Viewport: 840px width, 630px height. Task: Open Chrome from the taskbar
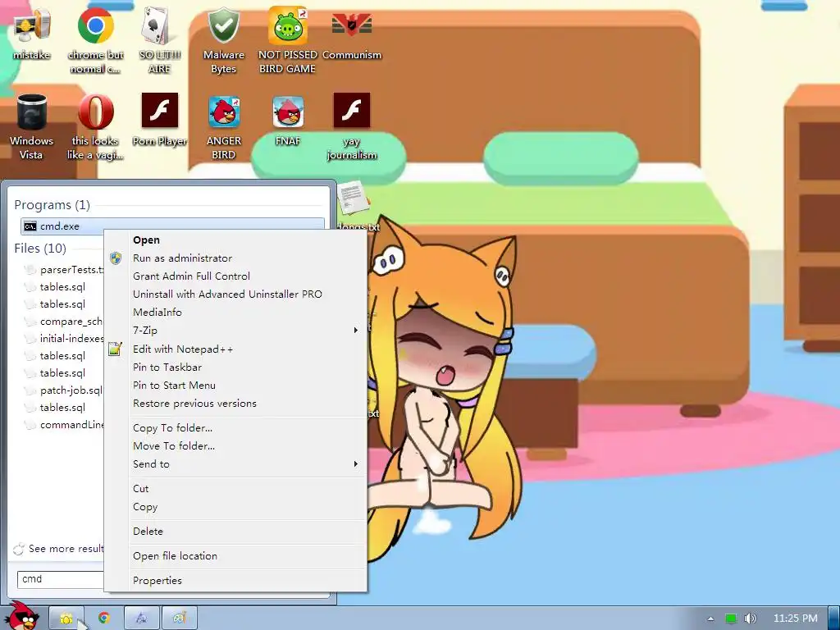pyautogui.click(x=104, y=619)
